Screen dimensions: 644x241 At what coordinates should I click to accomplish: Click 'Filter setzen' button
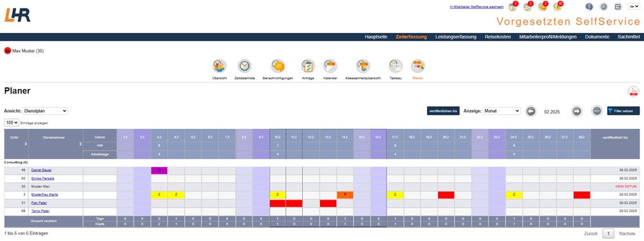(623, 111)
